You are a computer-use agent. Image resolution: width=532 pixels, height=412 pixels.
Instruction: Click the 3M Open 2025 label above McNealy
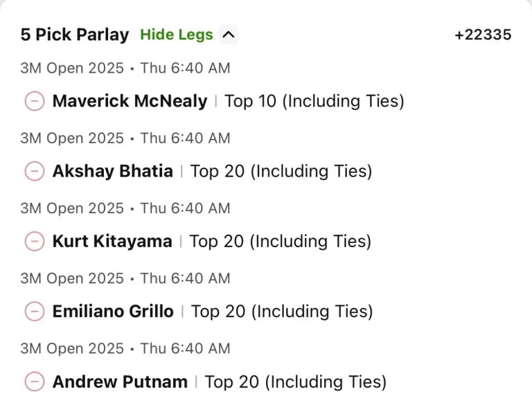tap(72, 68)
